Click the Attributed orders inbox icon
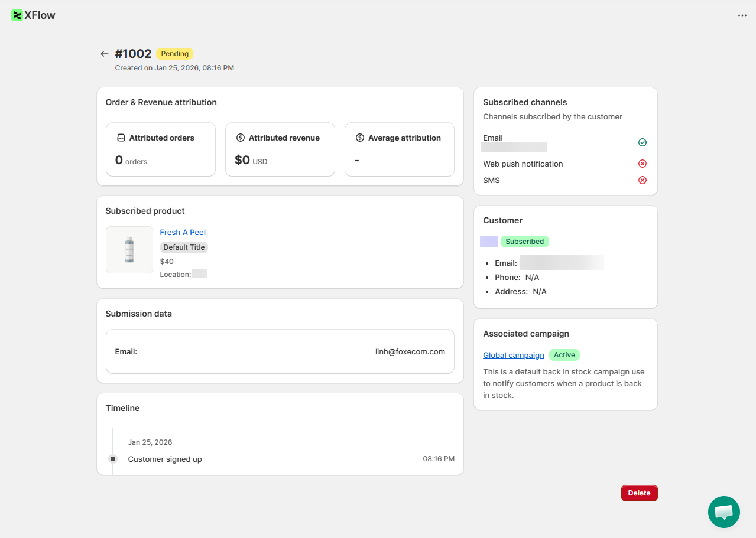 point(121,138)
